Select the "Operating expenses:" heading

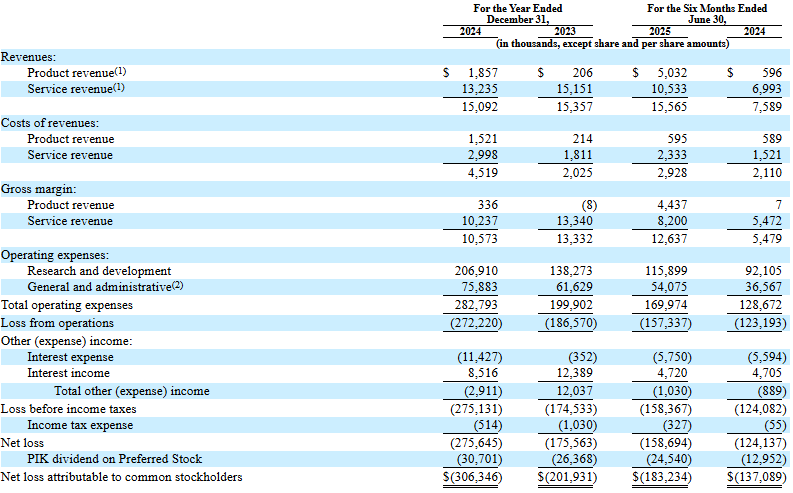55,255
